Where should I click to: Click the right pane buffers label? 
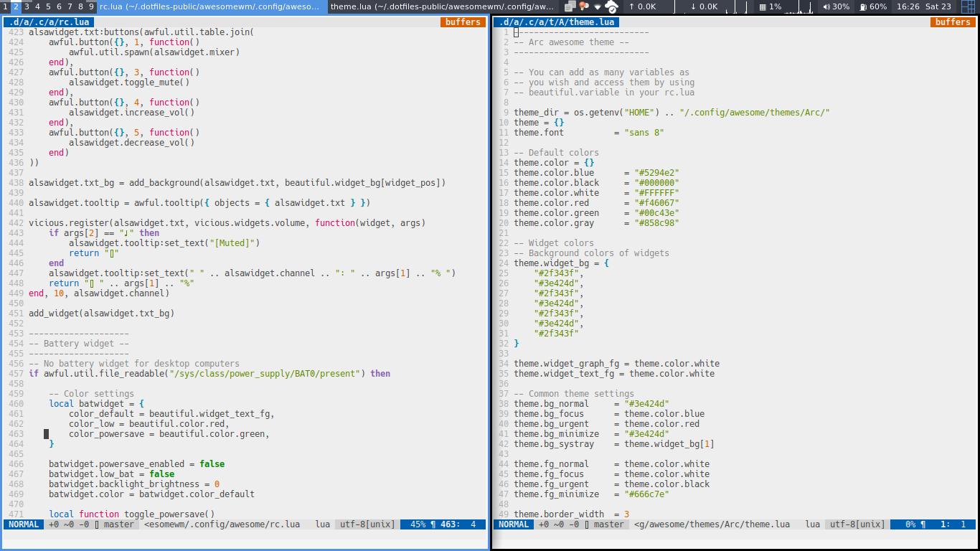click(953, 22)
